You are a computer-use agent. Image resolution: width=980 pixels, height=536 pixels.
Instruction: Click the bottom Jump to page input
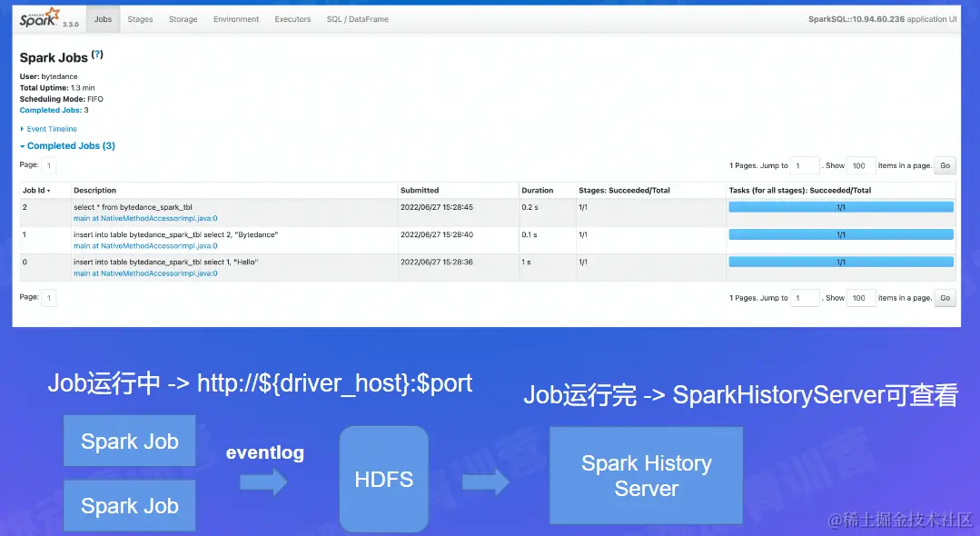pyautogui.click(x=805, y=298)
